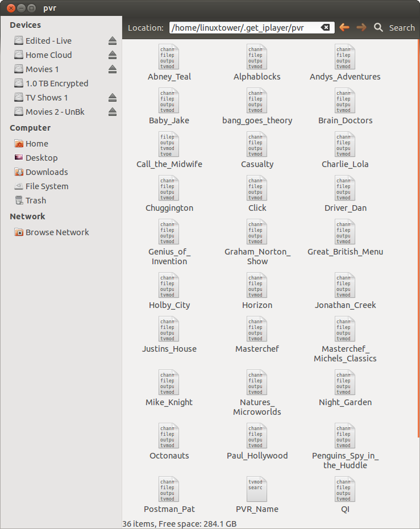Select the Chuggington file icon
This screenshot has width=420, height=529.
click(x=169, y=188)
